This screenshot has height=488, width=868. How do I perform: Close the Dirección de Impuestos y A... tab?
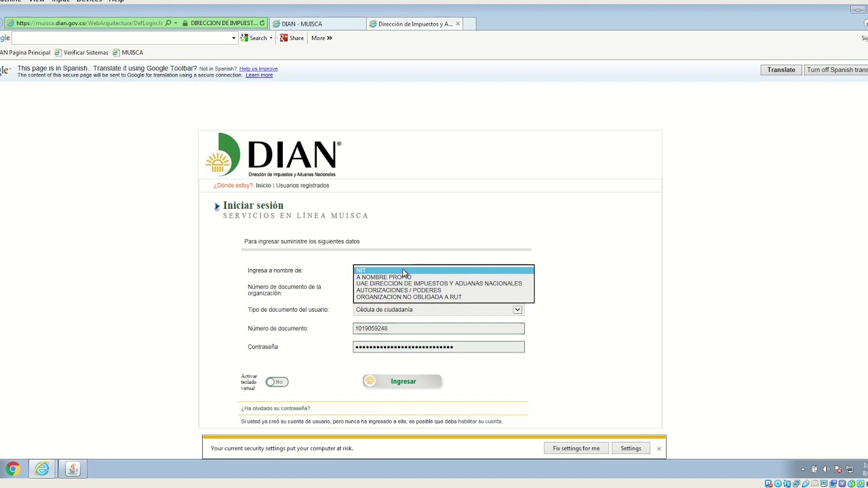point(458,24)
